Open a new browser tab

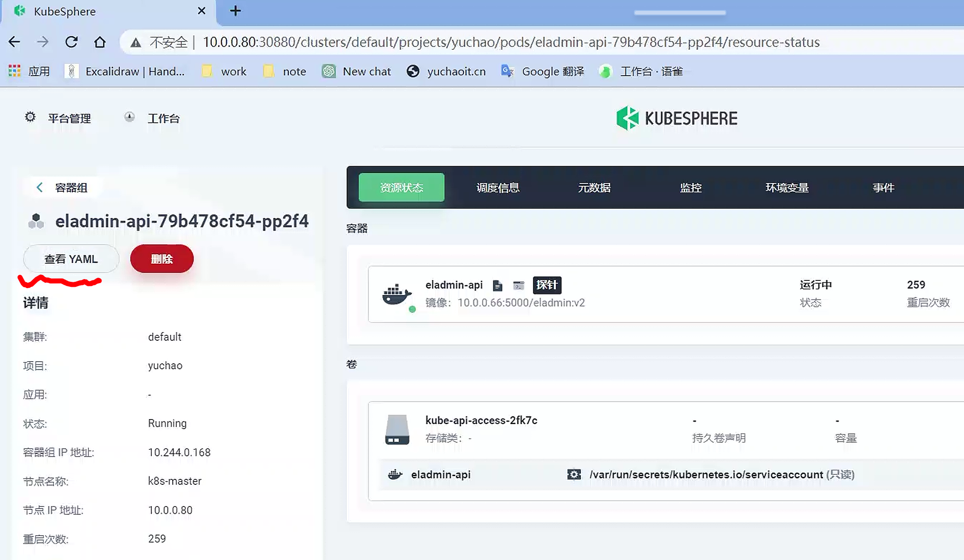pos(235,11)
